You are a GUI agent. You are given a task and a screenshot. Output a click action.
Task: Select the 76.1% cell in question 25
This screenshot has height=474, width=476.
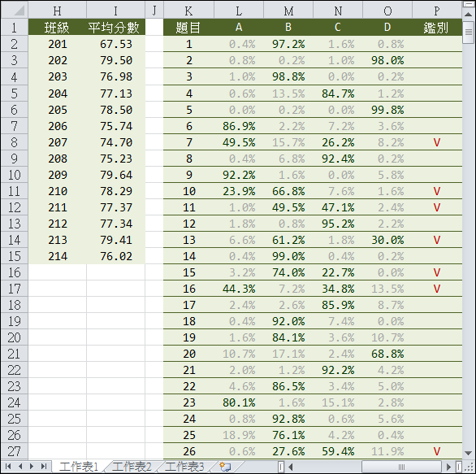point(288,435)
